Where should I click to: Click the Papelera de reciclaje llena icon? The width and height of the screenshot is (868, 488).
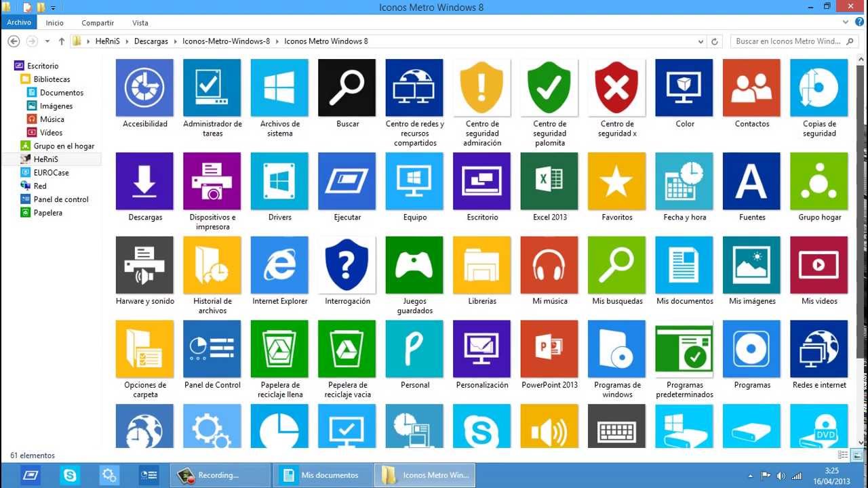[x=279, y=349]
